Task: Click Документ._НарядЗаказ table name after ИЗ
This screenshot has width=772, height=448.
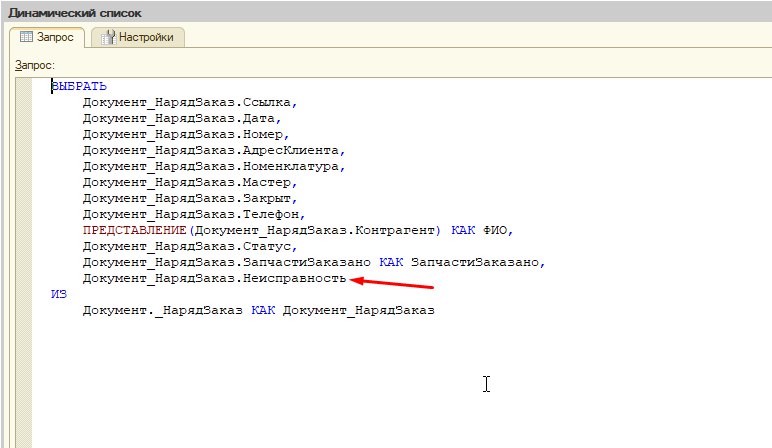Action: pos(162,310)
